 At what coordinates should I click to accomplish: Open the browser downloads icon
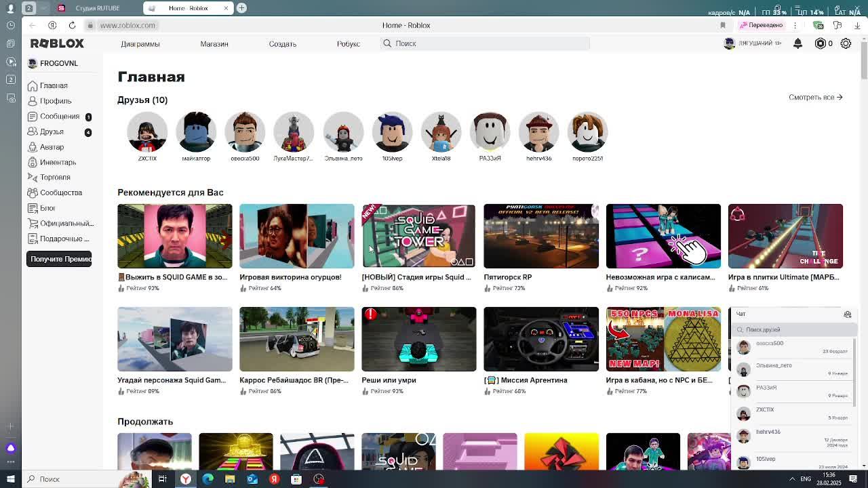click(x=857, y=25)
